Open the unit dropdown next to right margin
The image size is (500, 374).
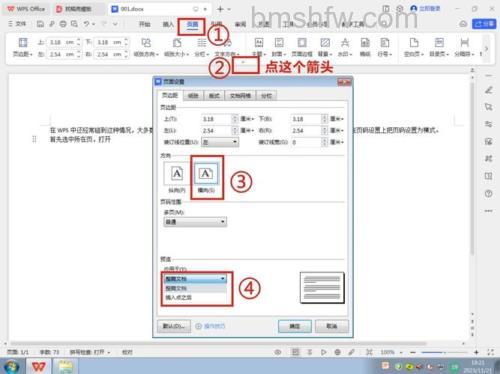click(337, 131)
